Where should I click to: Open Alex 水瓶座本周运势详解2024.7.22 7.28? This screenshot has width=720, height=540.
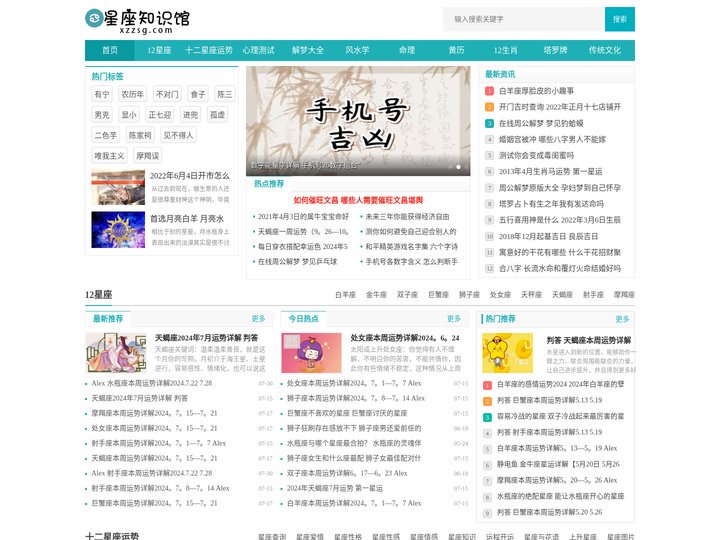(x=152, y=383)
